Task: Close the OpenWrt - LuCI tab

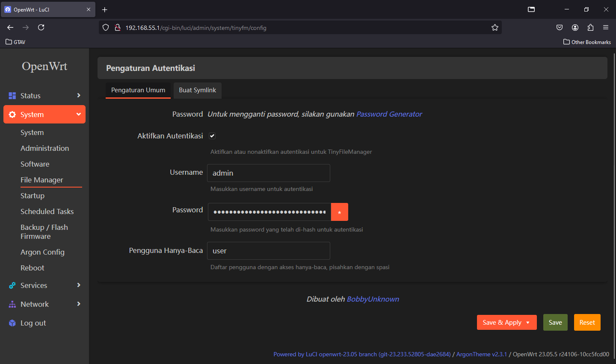Action: click(x=89, y=9)
